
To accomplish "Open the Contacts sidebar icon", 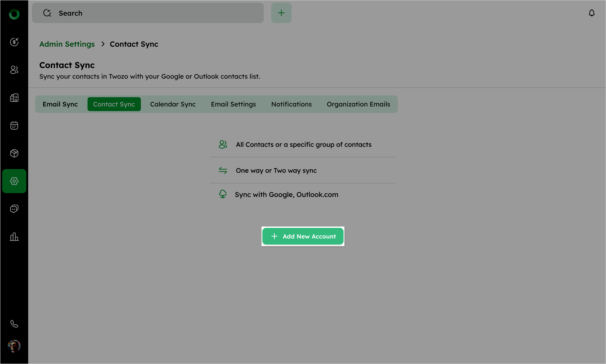I will [14, 70].
